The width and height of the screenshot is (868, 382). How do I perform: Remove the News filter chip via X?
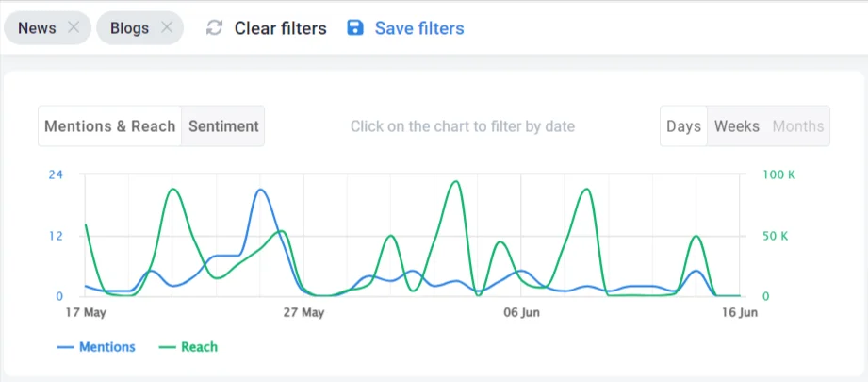[74, 28]
